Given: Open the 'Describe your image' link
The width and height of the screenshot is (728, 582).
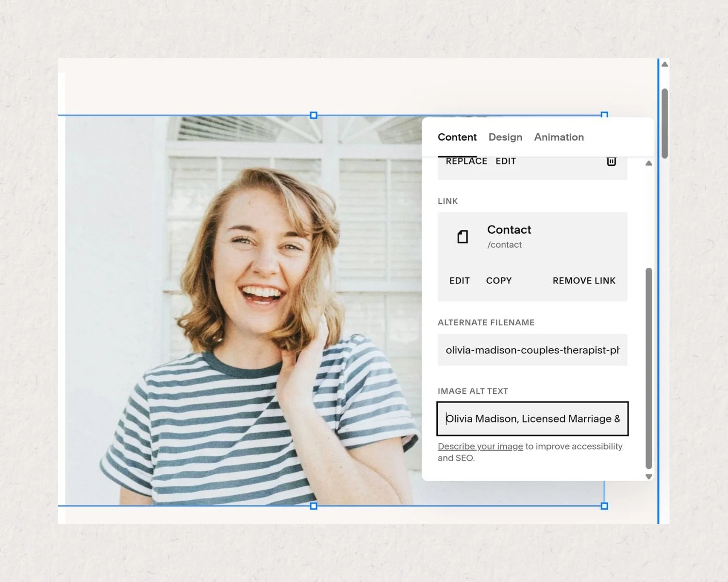Looking at the screenshot, I should [480, 446].
